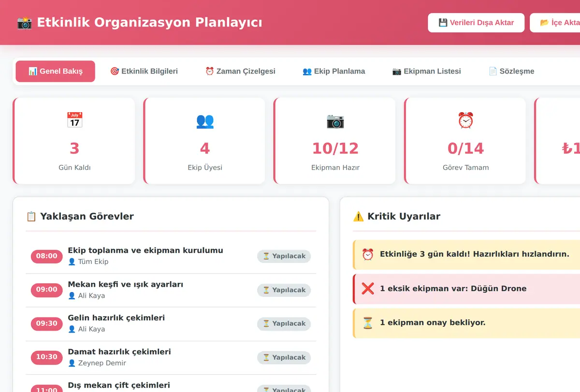
Task: Open the Sözleşme tab
Action: (511, 71)
